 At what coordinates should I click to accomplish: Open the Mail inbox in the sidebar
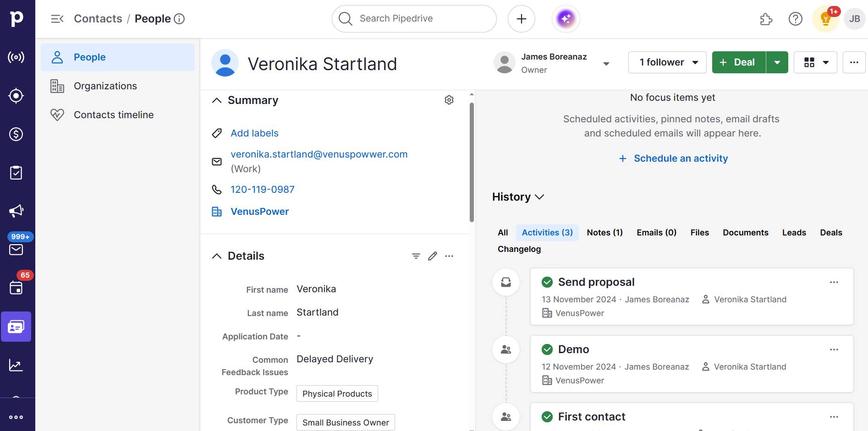tap(16, 249)
